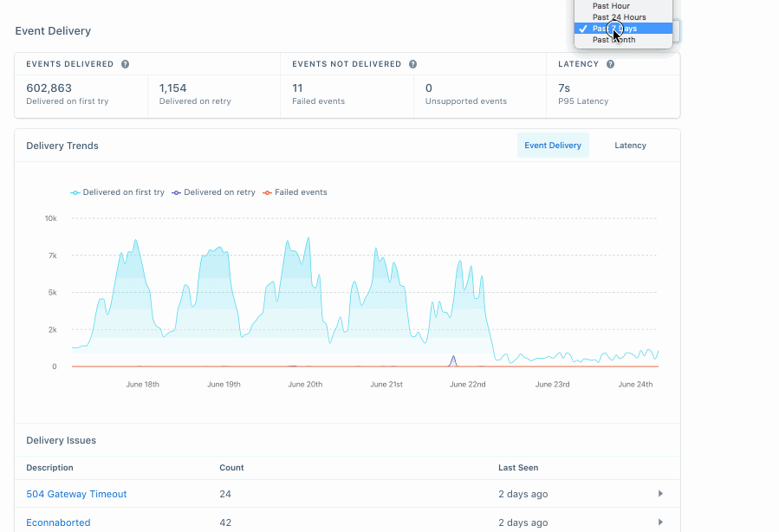Image resolution: width=779 pixels, height=532 pixels.
Task: Click June 23rd axis label
Action: [x=553, y=384]
